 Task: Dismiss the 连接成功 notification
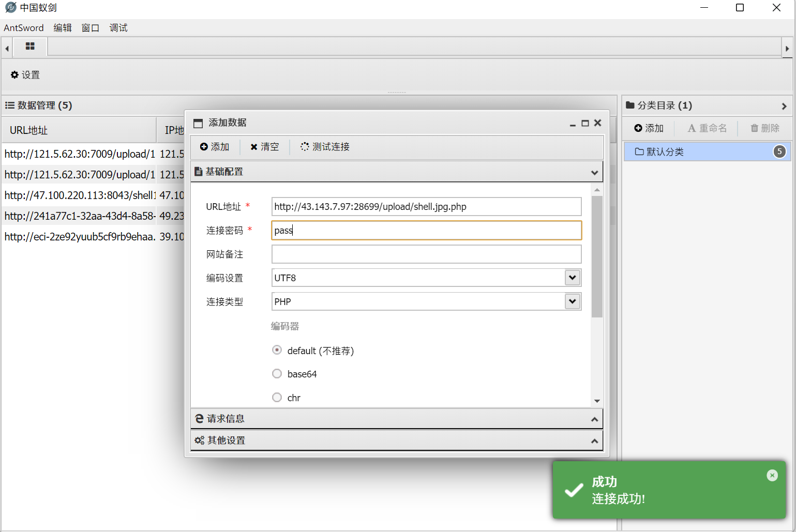772,475
